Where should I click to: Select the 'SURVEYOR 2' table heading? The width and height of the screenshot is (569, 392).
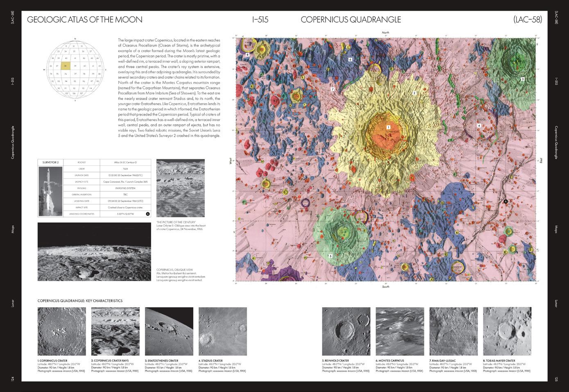click(51, 162)
